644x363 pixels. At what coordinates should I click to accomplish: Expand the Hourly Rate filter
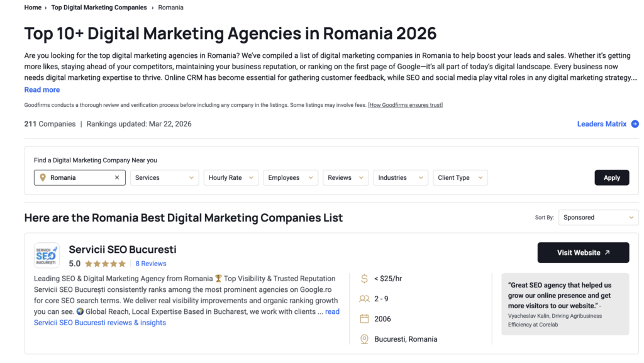pyautogui.click(x=230, y=177)
